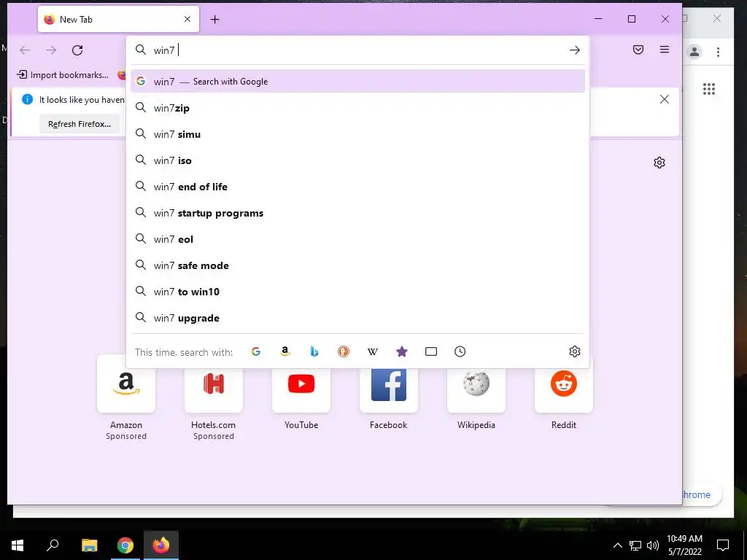The width and height of the screenshot is (747, 560).
Task: Select win7 to win10 suggestion
Action: pos(357,292)
